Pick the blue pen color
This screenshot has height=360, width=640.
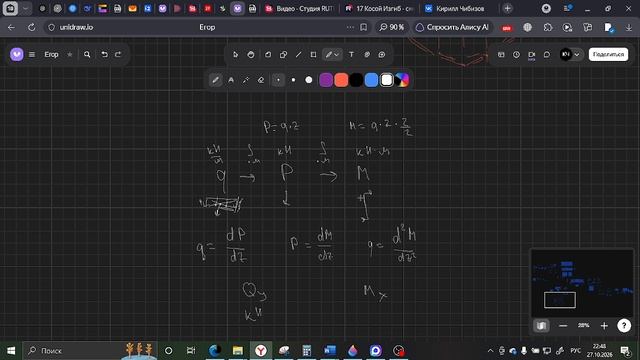(371, 80)
